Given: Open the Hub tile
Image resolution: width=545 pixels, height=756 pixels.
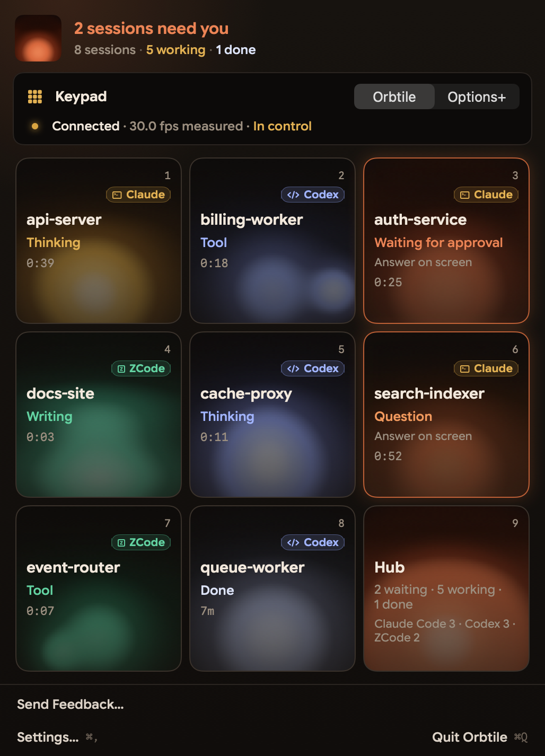Looking at the screenshot, I should point(446,588).
